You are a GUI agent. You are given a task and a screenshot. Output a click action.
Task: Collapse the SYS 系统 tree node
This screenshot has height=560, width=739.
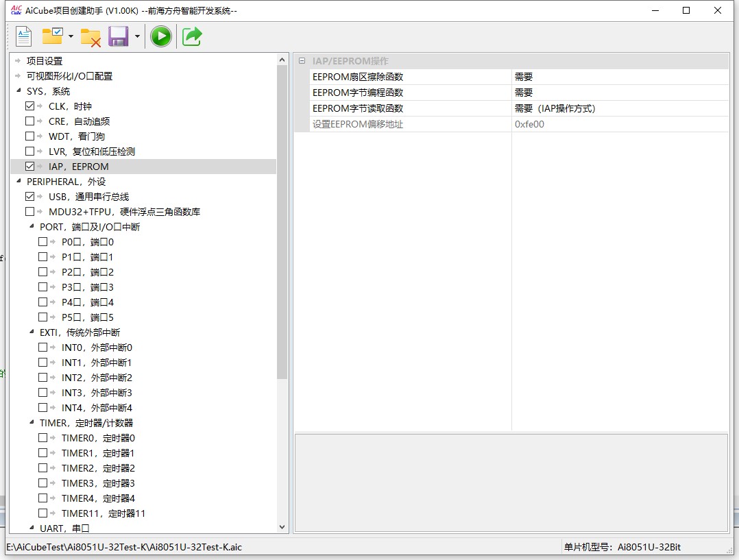(19, 90)
